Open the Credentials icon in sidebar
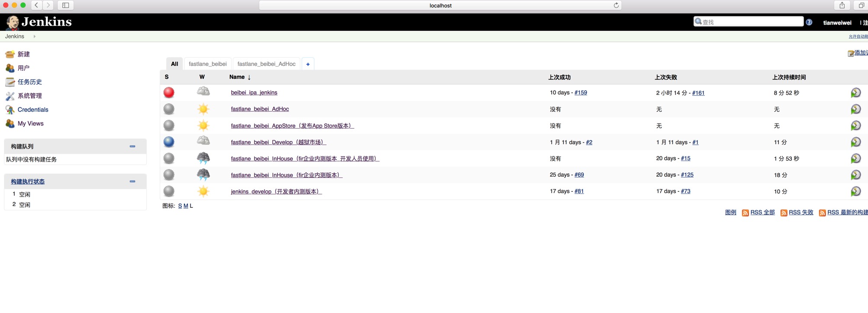The width and height of the screenshot is (868, 313). click(10, 110)
